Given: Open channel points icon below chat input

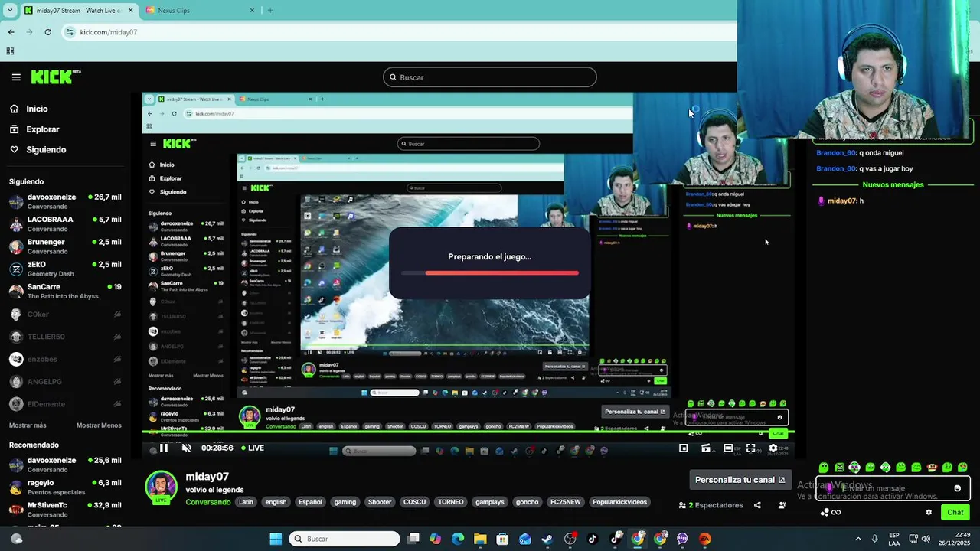Looking at the screenshot, I should (x=831, y=513).
